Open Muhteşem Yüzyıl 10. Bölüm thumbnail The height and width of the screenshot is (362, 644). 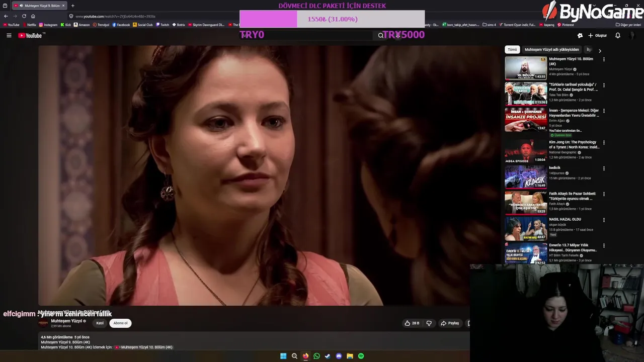click(526, 68)
